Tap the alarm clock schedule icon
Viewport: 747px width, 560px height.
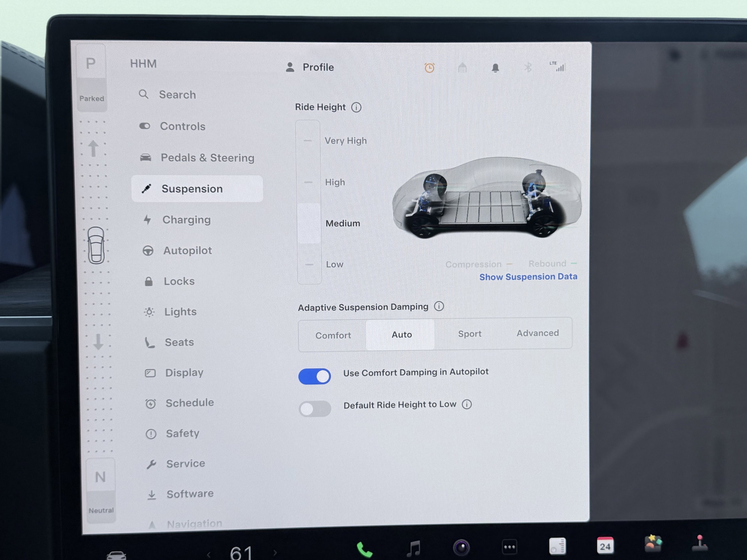click(429, 68)
